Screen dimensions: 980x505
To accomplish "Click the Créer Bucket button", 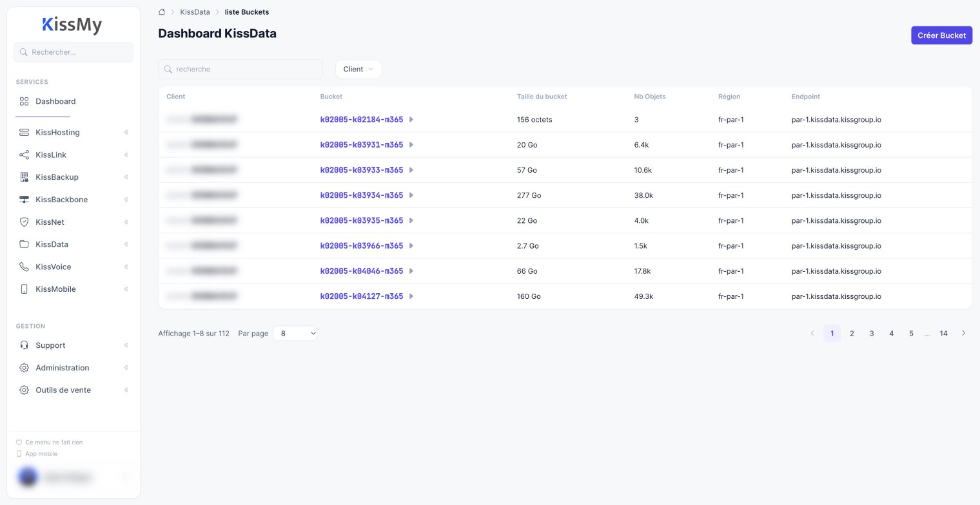I will (x=941, y=35).
